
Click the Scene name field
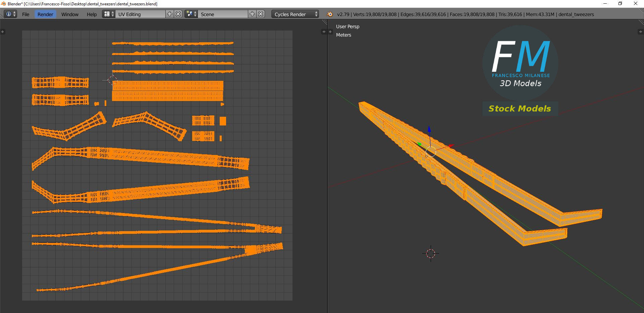coord(223,14)
